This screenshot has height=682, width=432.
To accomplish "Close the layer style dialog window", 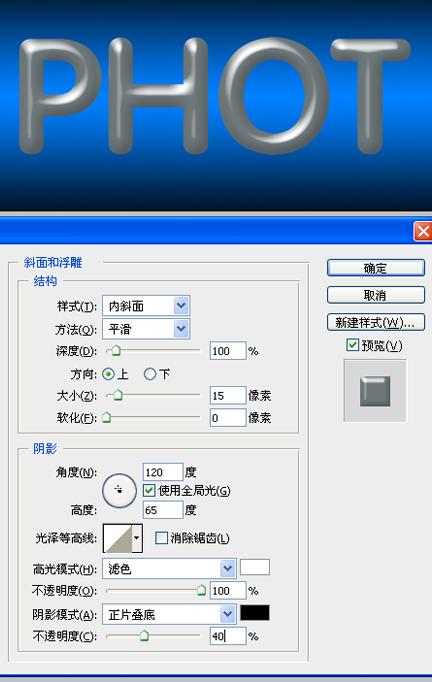I will click(x=423, y=231).
